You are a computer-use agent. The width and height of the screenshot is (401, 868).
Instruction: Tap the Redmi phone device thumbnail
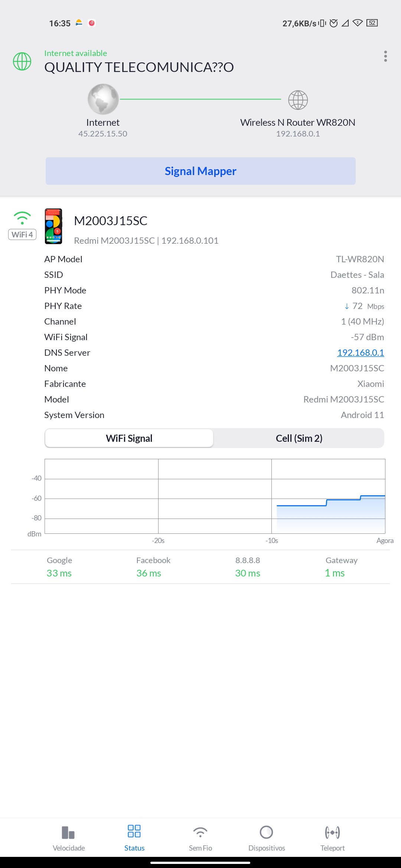point(53,226)
